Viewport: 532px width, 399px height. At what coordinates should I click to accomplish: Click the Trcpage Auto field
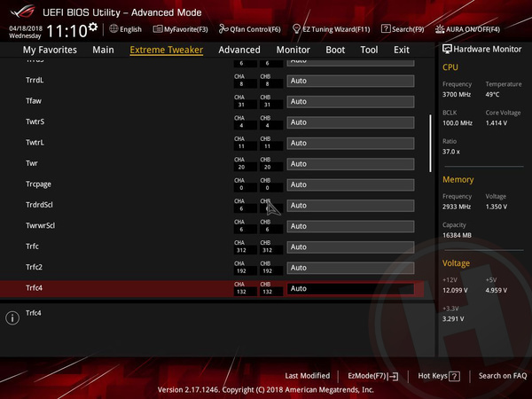[x=350, y=184]
